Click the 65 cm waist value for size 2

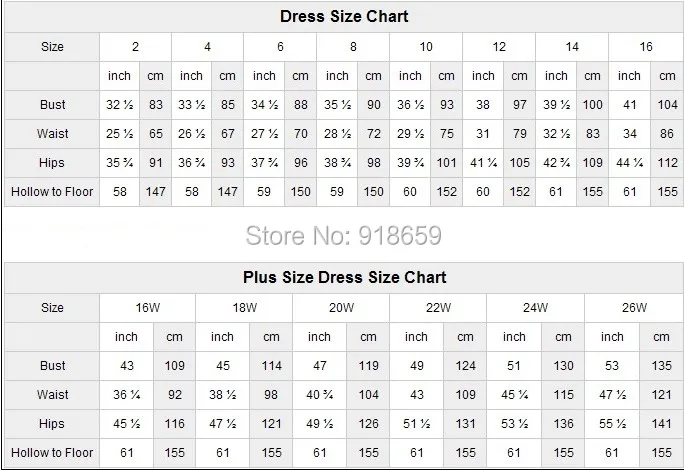[155, 133]
